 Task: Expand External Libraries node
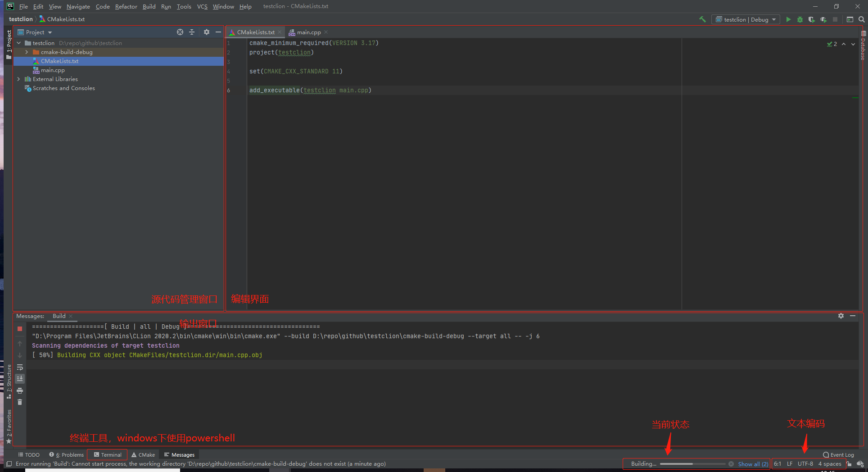click(x=18, y=79)
